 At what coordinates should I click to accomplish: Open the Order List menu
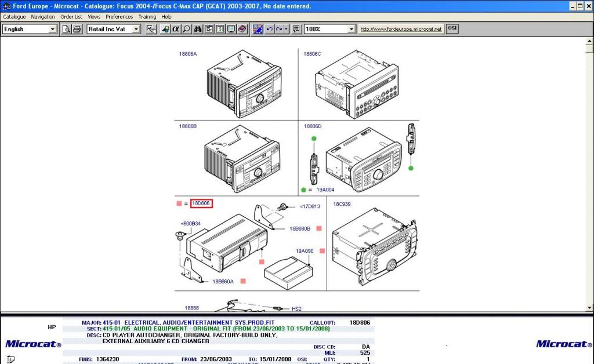[71, 17]
